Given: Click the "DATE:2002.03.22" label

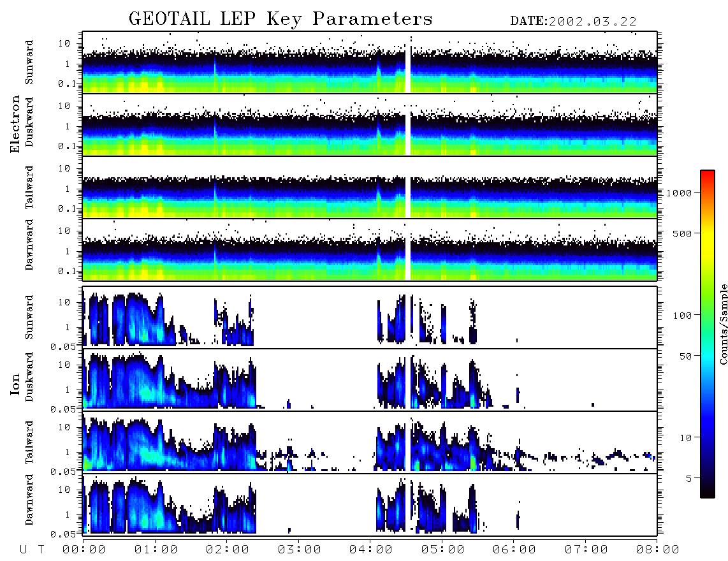Looking at the screenshot, I should point(573,22).
